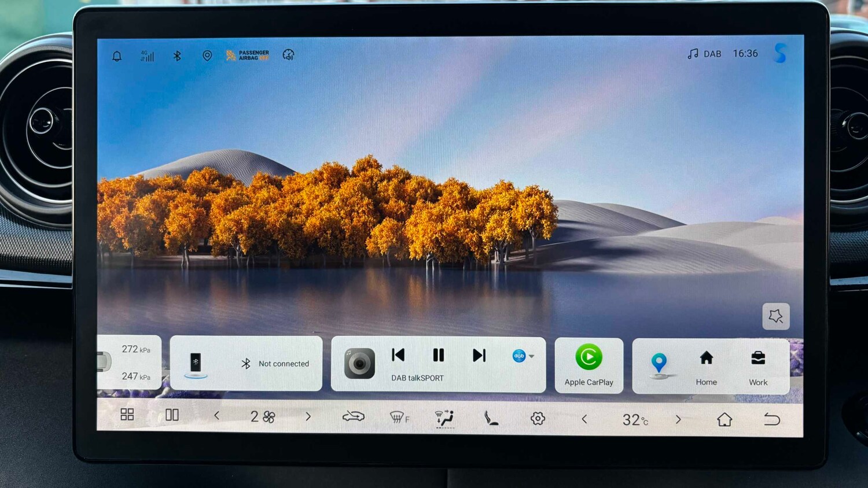Go back to previous DAB station
Image resolution: width=868 pixels, height=488 pixels.
398,355
